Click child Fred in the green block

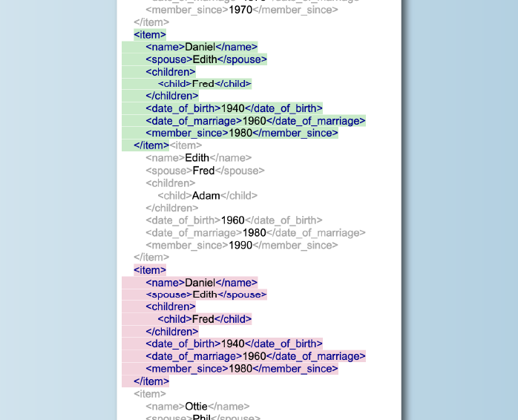204,84
